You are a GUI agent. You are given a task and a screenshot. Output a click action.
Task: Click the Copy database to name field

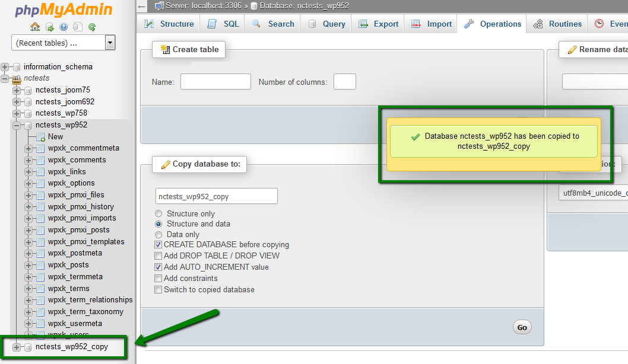(x=216, y=196)
